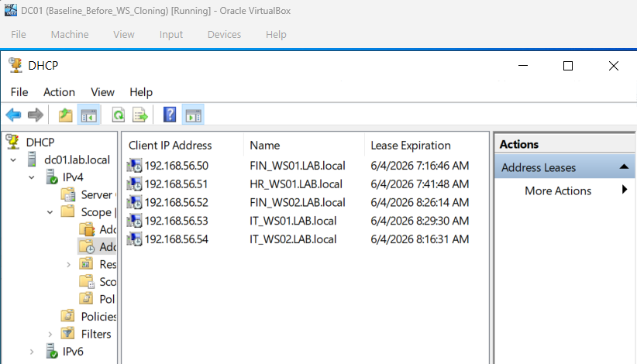Select the Reservations tree node

pyautogui.click(x=108, y=265)
